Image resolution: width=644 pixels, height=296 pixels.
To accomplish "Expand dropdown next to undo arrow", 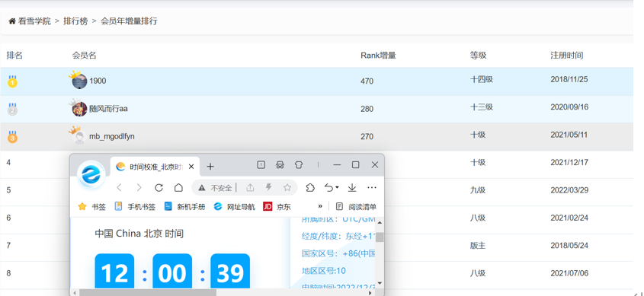I will coord(337,188).
